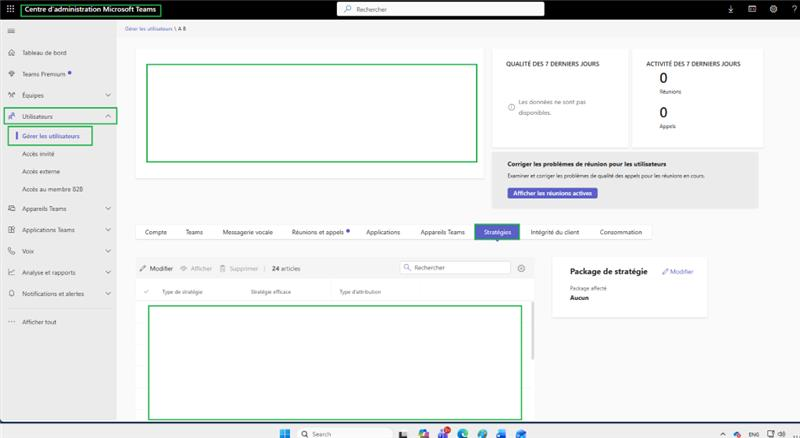Click Modifier in the policies toolbar

pos(156,268)
